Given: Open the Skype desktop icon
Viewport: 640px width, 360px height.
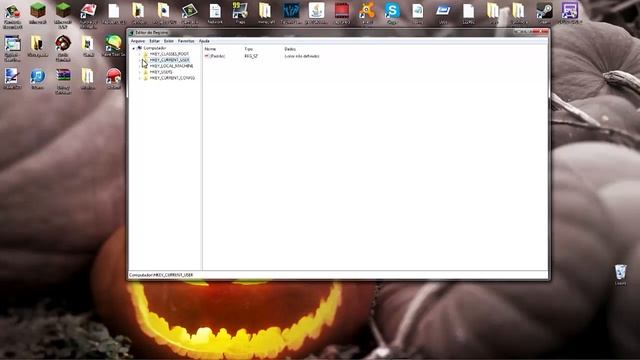Looking at the screenshot, I should point(392,10).
